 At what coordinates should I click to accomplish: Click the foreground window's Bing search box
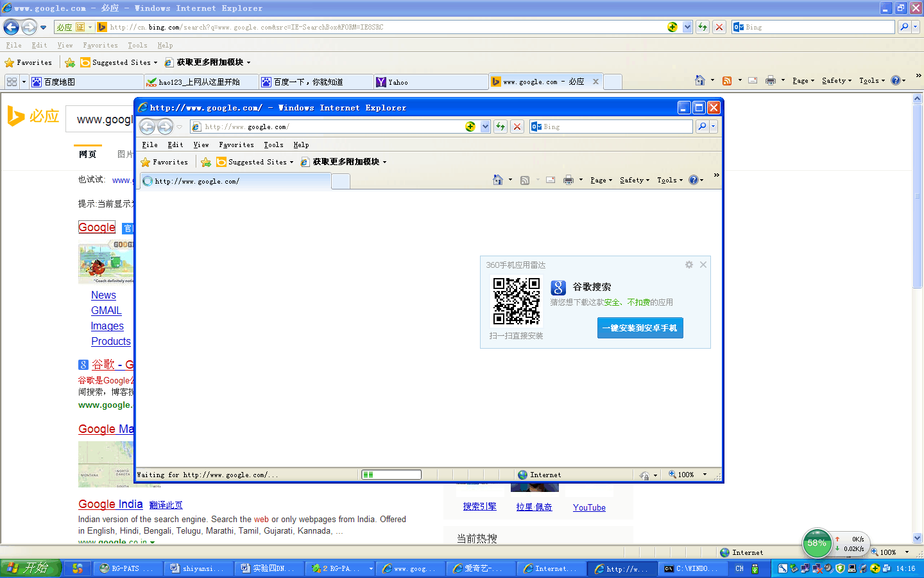(616, 127)
